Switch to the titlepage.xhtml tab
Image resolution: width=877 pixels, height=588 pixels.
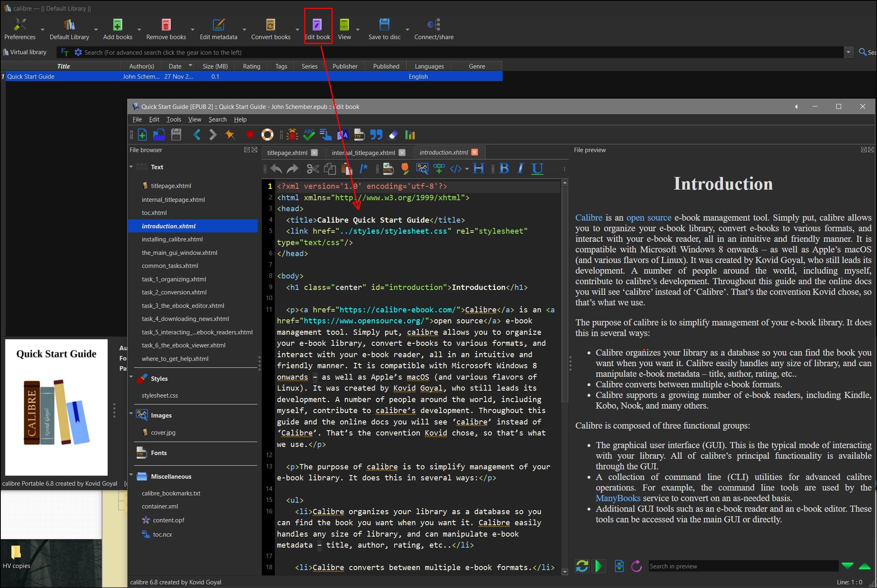(x=287, y=153)
